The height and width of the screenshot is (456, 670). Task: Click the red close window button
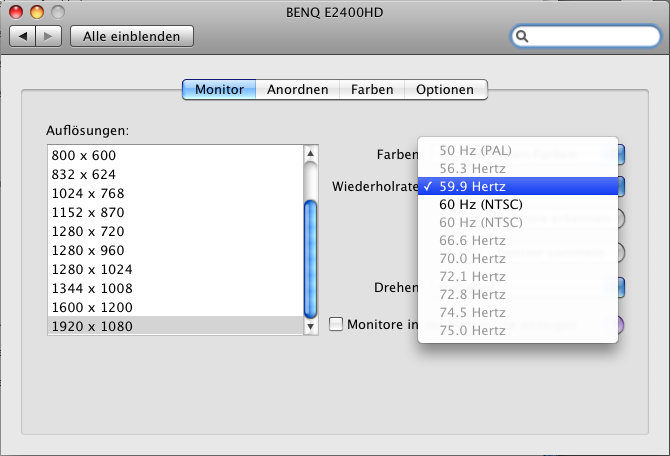click(x=17, y=11)
